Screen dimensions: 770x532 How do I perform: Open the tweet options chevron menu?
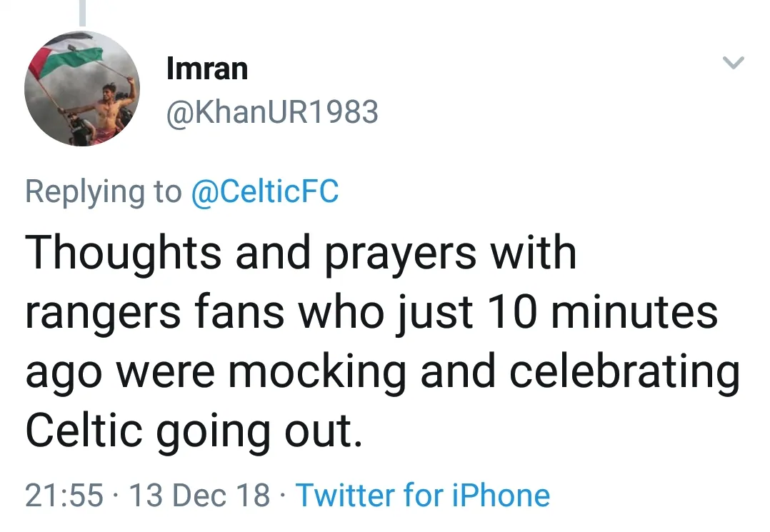734,63
